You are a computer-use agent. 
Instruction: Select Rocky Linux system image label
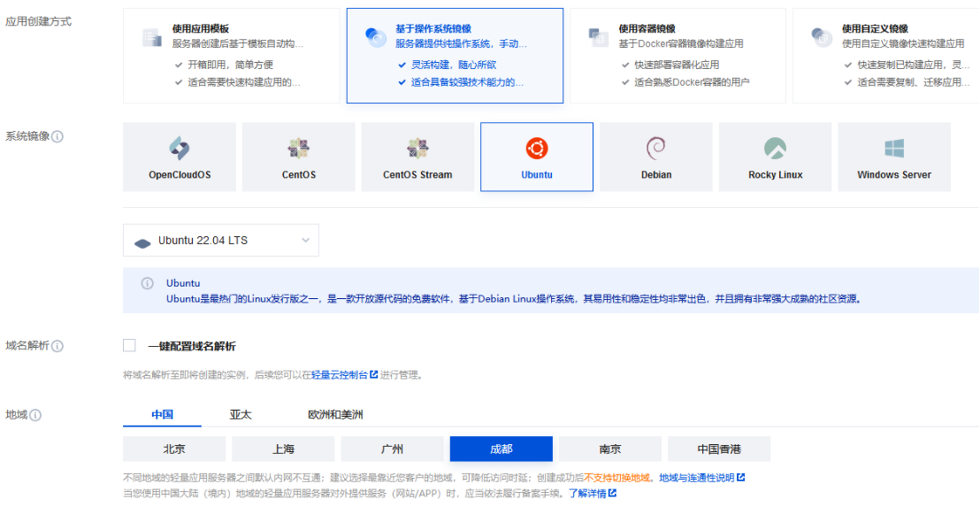[x=775, y=175]
